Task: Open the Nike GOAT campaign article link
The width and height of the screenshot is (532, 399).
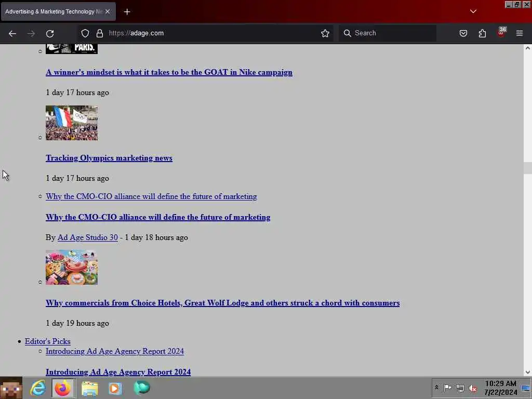Action: (x=169, y=72)
